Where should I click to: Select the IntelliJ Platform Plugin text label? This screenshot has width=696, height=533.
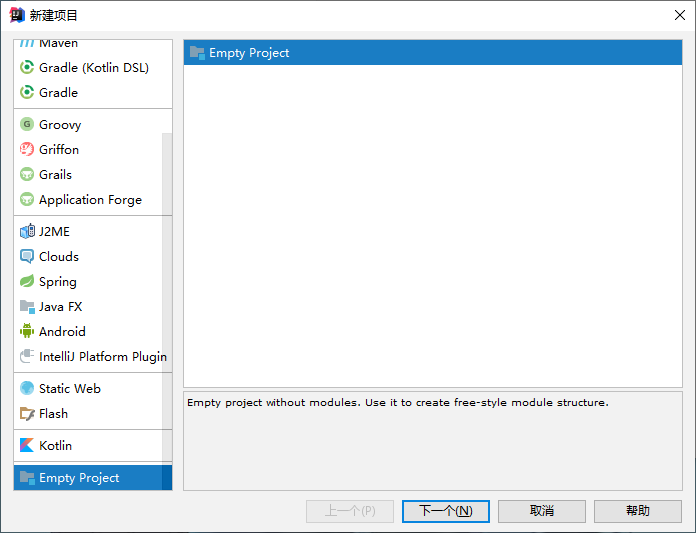point(103,357)
